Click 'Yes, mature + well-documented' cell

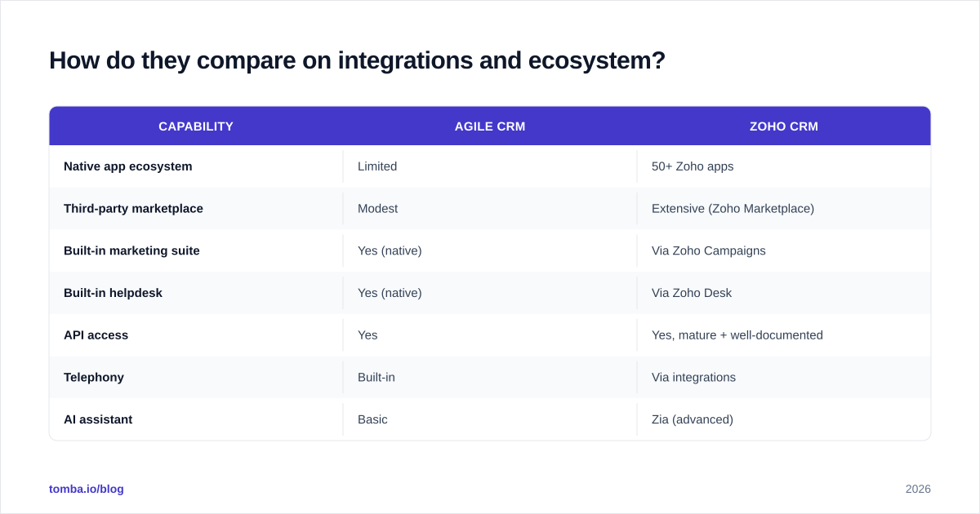pos(737,335)
